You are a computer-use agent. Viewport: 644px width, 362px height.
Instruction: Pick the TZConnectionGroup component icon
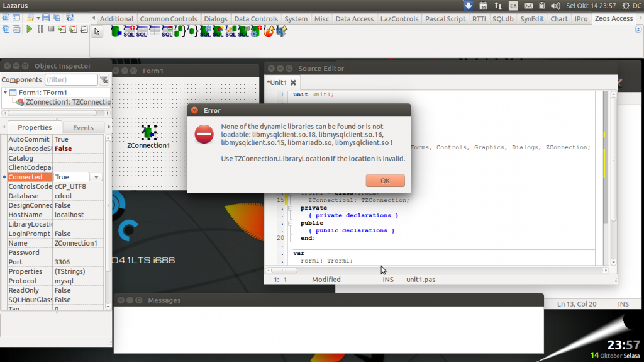click(x=180, y=31)
